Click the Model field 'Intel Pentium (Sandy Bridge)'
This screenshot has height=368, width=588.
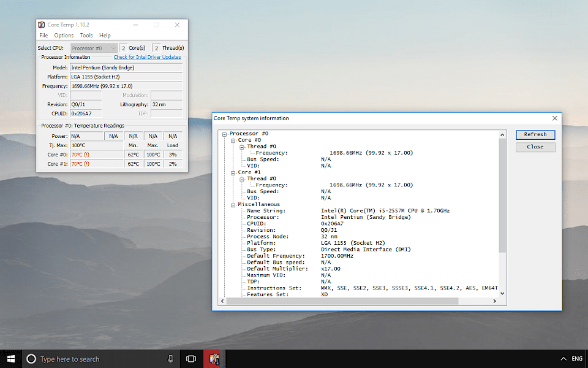pos(126,67)
